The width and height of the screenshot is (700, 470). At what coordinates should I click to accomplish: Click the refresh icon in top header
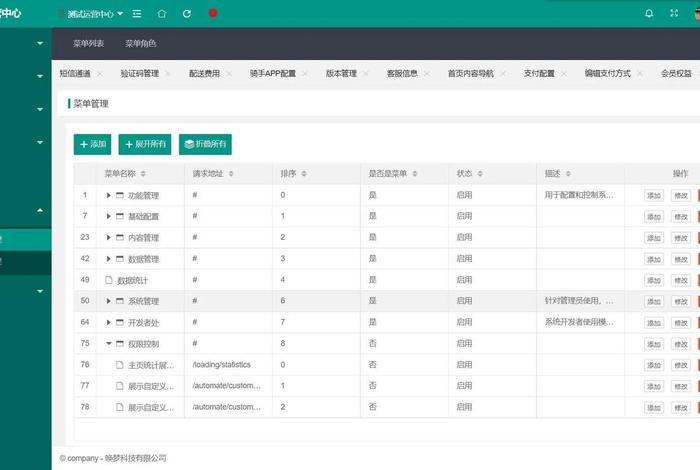pos(187,14)
